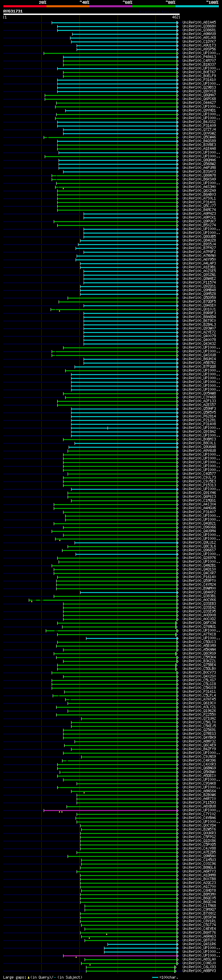
Task: Click the alignment bar for UniRef100_P31410
Action: (118, 80)
